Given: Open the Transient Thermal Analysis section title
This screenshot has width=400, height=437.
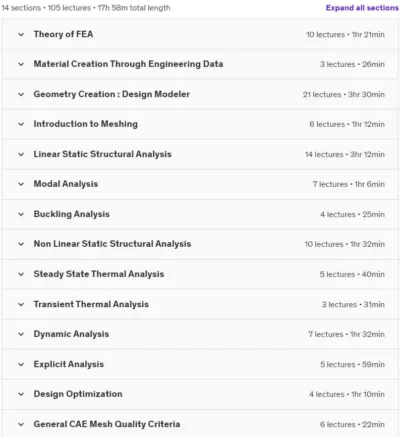Looking at the screenshot, I should click(91, 304).
